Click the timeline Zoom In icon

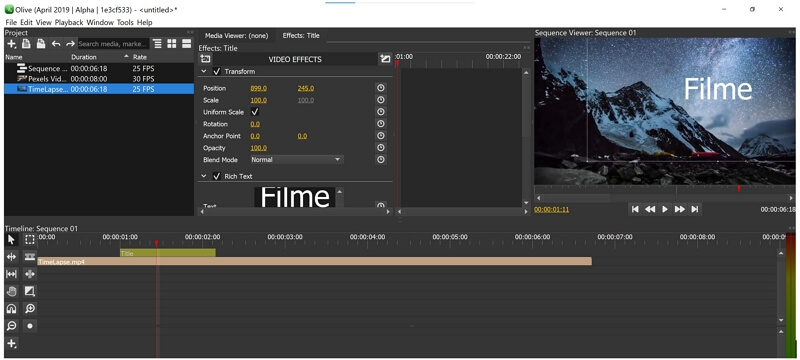30,308
